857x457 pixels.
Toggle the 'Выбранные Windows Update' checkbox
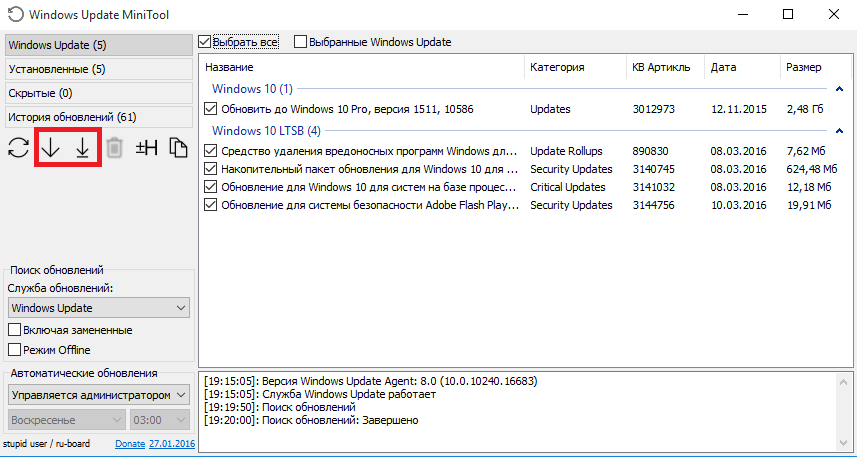301,42
